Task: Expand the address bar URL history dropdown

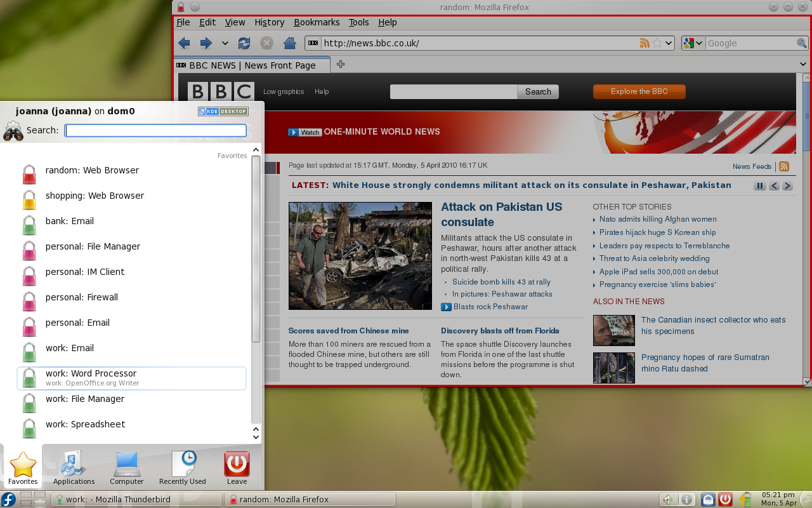Action: pos(669,43)
